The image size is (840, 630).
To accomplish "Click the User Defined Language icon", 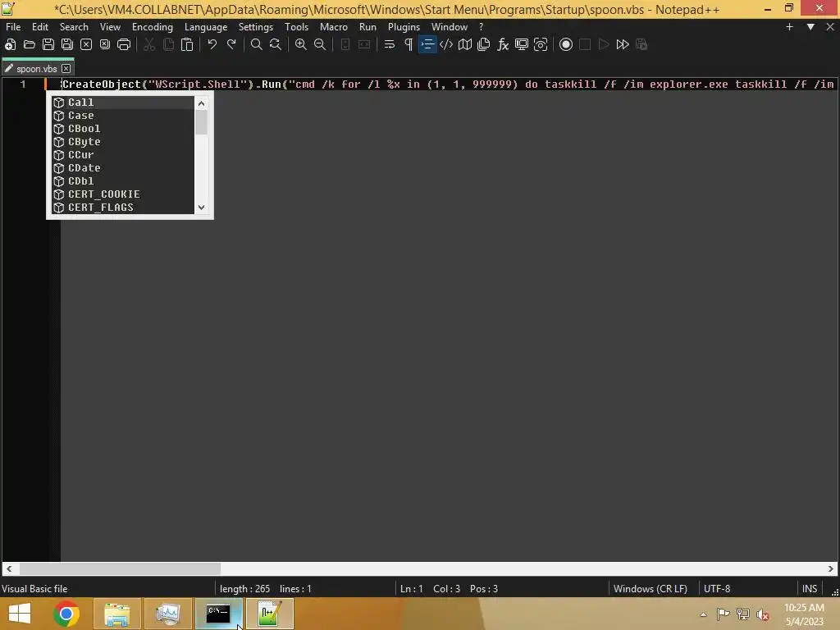I will [446, 44].
